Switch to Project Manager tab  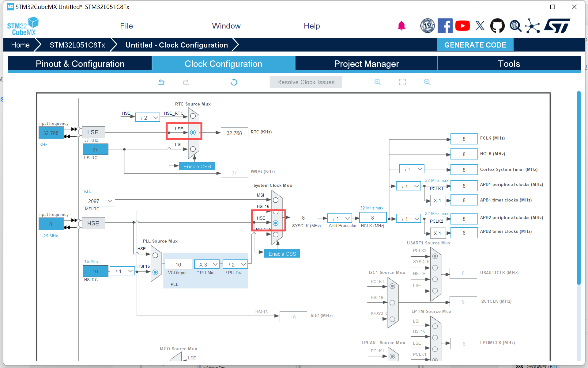pyautogui.click(x=366, y=63)
